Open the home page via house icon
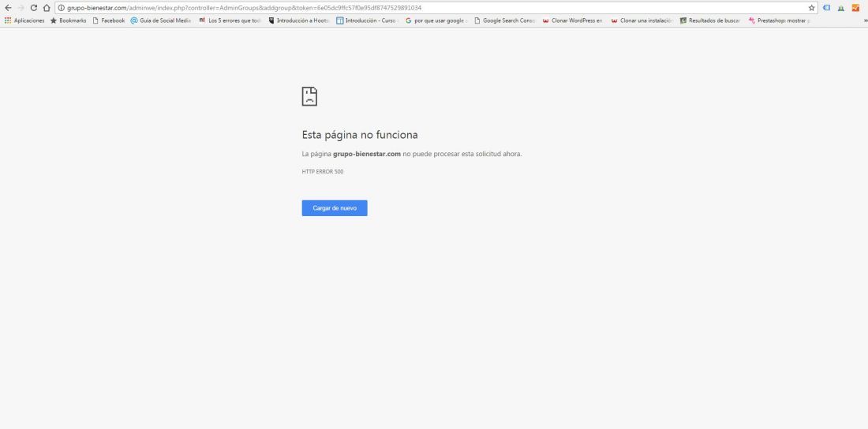The image size is (868, 429). point(47,8)
